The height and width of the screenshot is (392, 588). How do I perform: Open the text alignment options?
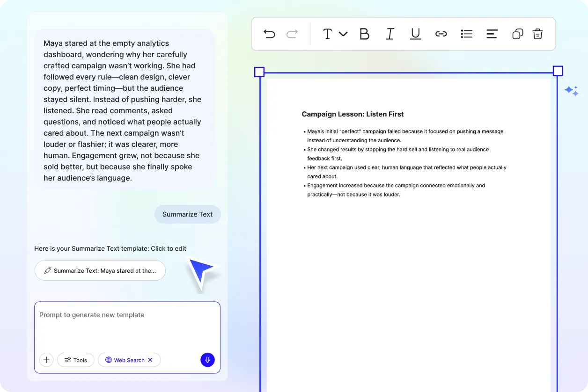[x=492, y=34]
